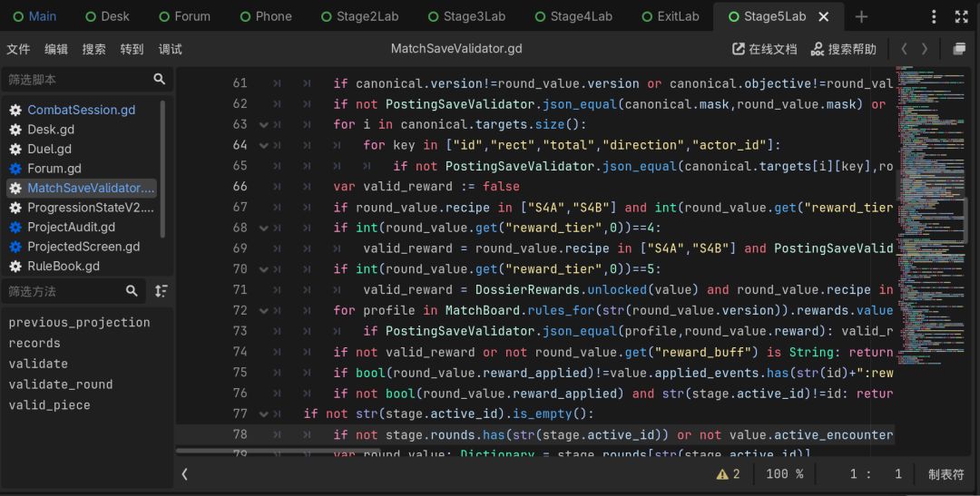Image resolution: width=980 pixels, height=496 pixels.
Task: Click the gear icon beside RuleBook.gd
Action: pos(15,266)
